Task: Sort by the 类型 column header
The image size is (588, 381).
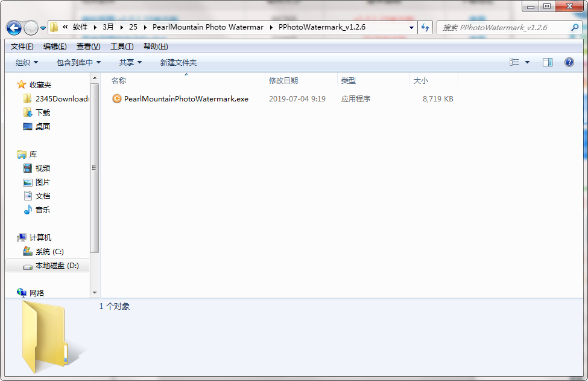Action: (x=349, y=81)
